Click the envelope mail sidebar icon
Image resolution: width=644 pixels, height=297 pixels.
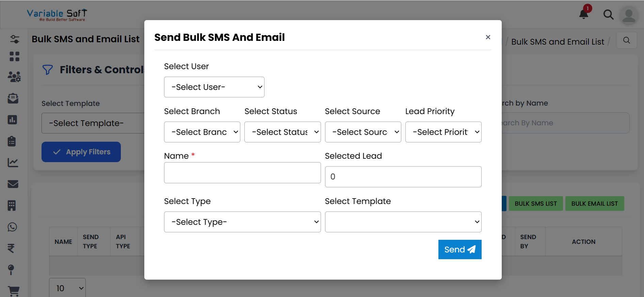tap(13, 184)
